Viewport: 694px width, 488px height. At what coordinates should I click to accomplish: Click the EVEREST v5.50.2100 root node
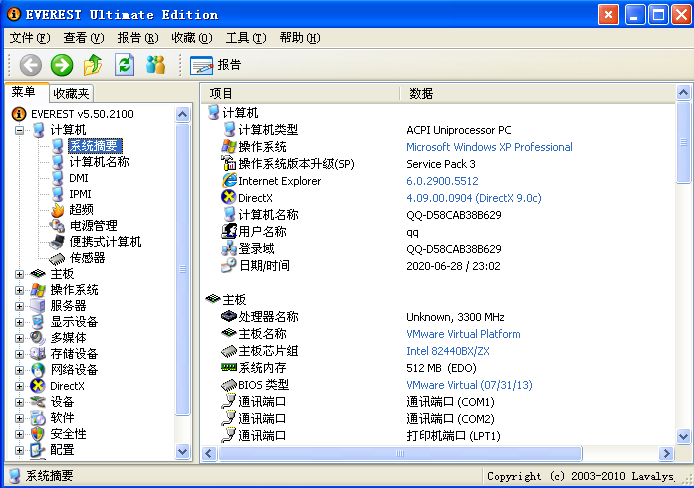click(82, 114)
